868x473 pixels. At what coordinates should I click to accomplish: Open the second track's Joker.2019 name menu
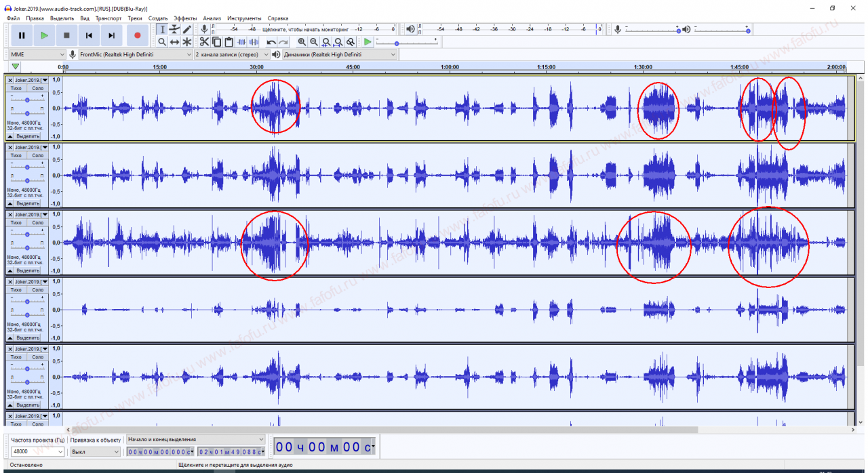pos(31,147)
